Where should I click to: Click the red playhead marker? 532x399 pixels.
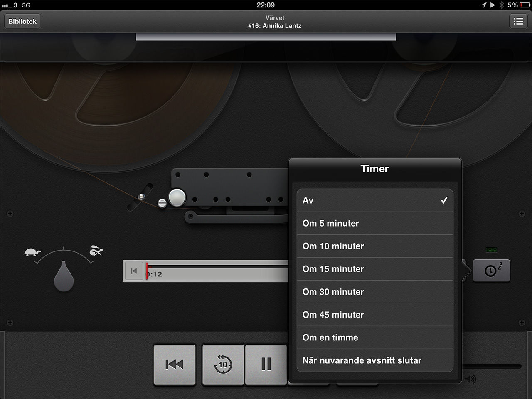(x=147, y=271)
